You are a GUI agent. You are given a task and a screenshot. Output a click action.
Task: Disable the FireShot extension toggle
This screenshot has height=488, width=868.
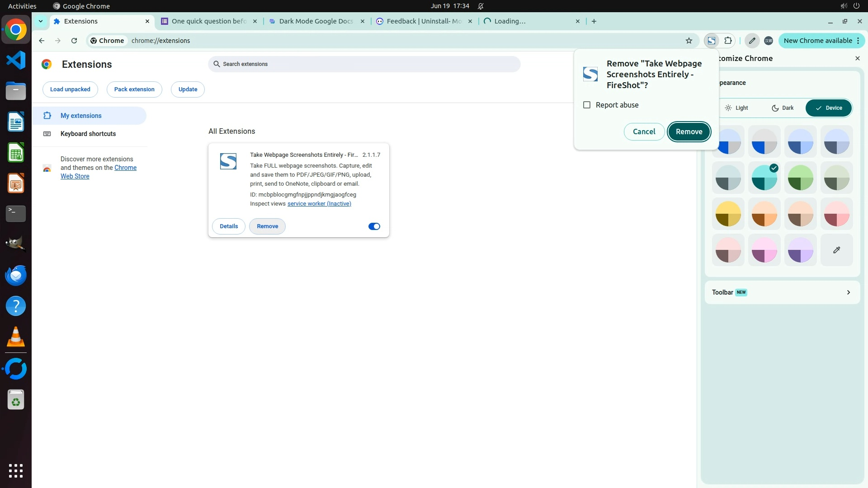pos(374,226)
